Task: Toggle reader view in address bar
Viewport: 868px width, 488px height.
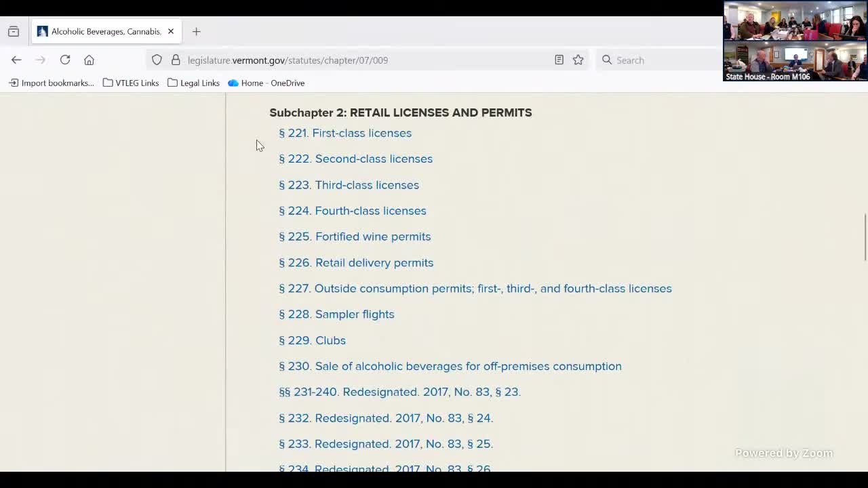Action: [x=559, y=60]
